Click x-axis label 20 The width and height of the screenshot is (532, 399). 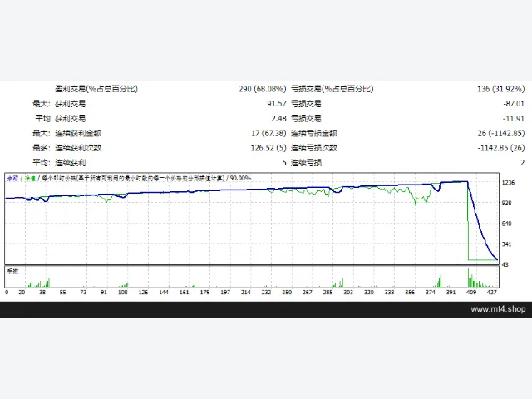(22, 292)
